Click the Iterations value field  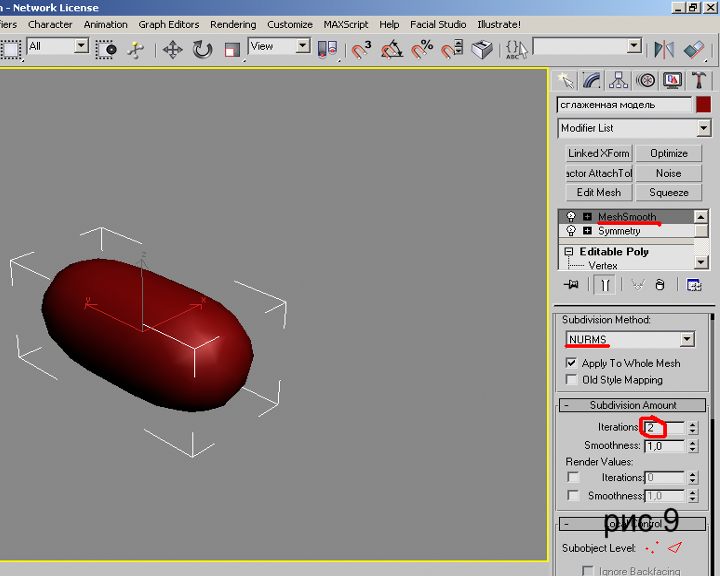click(663, 428)
